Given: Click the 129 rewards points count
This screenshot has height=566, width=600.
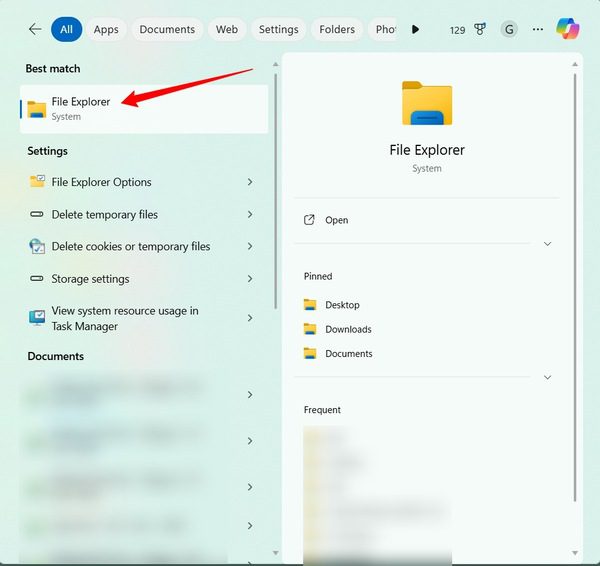Looking at the screenshot, I should tap(457, 30).
